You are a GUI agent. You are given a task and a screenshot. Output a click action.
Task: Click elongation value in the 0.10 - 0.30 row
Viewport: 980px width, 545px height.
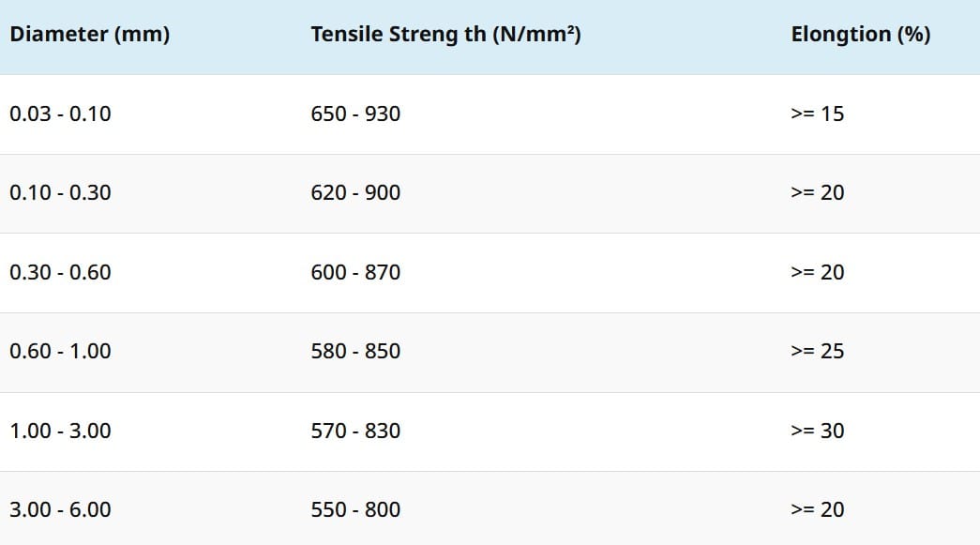(x=817, y=192)
